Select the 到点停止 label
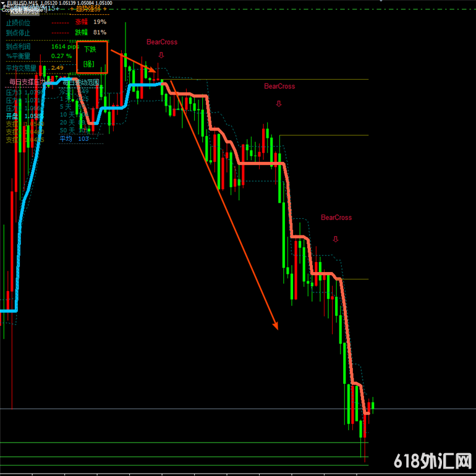476x476 pixels. pyautogui.click(x=18, y=33)
